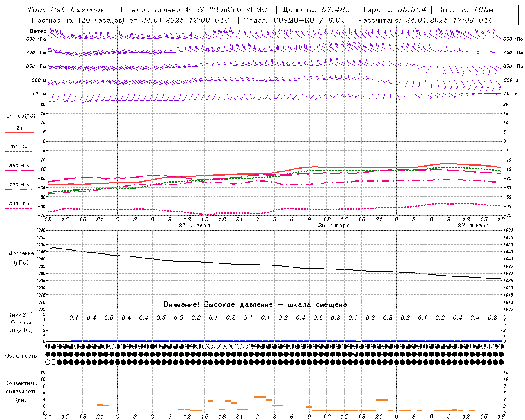Click the (мм/3ч.) unit label

[x=21, y=315]
